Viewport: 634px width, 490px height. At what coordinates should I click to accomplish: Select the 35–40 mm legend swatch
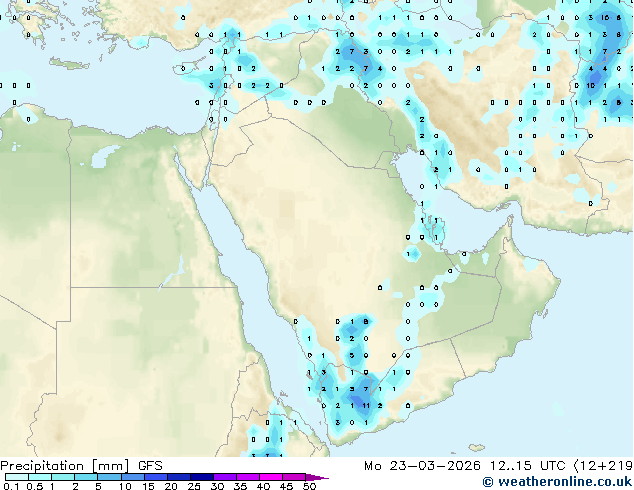(x=247, y=477)
